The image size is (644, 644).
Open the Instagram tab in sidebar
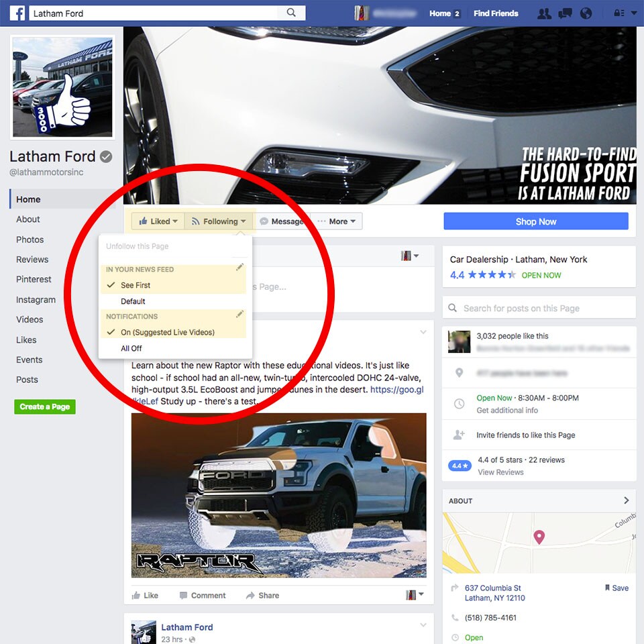[x=36, y=300]
